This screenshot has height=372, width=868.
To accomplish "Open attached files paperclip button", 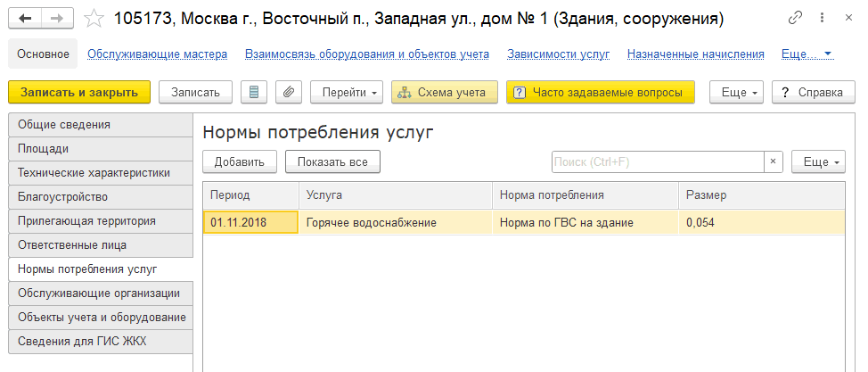I will [x=289, y=92].
